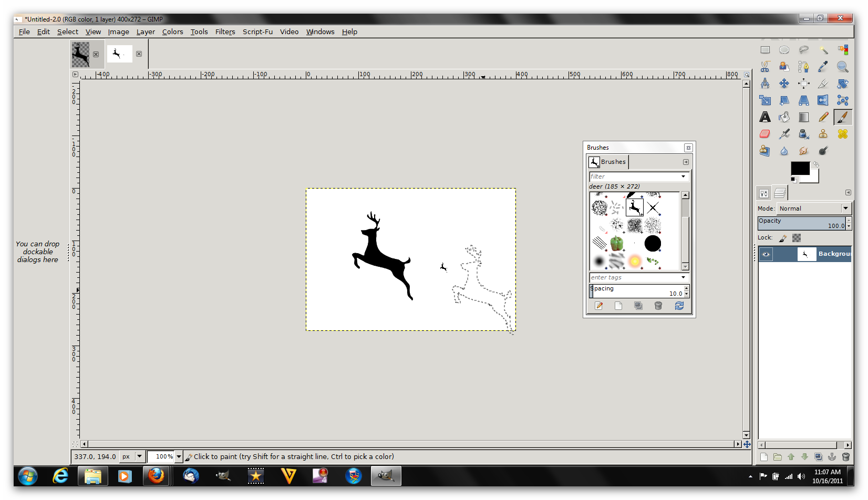Click the foreground color swatch

pyautogui.click(x=801, y=169)
